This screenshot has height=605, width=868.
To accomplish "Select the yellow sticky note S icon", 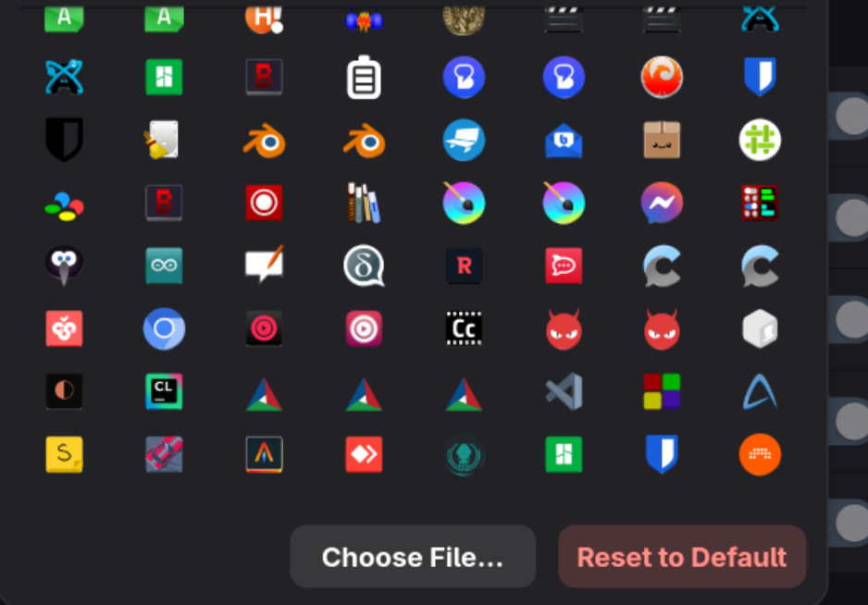I will coord(65,454).
